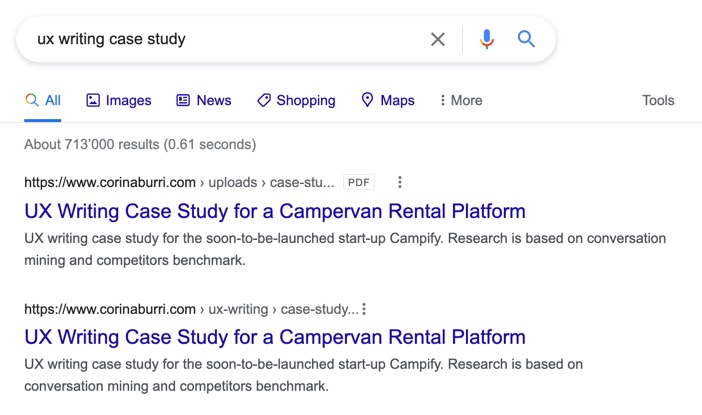Clear the search query with the X icon
702x415 pixels.
pos(437,39)
